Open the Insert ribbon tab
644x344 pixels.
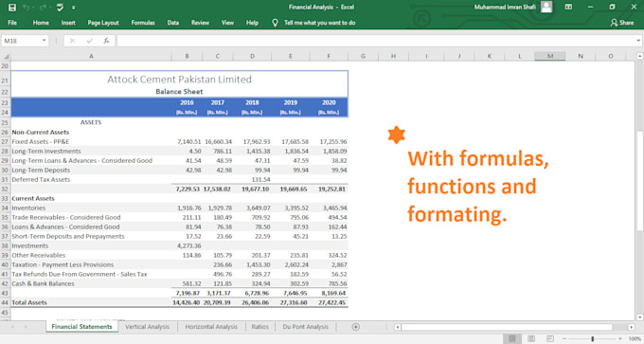click(x=68, y=23)
